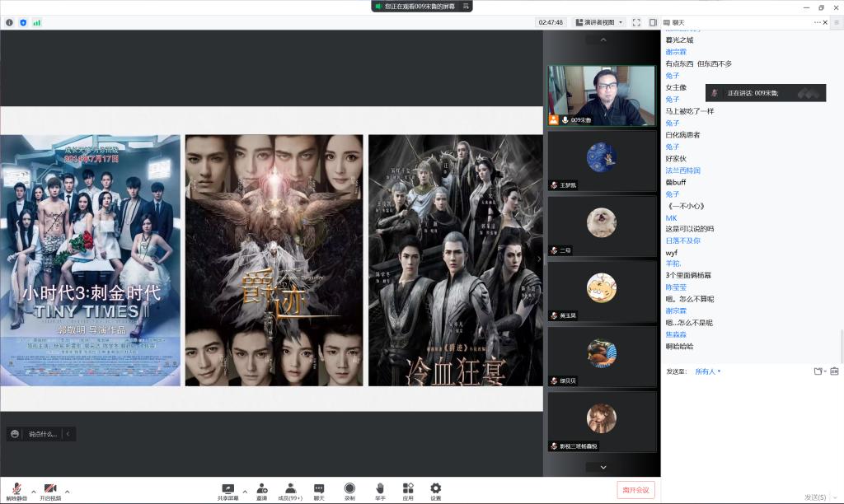Viewport: 844px width, 504px height.
Task: Check the network signal strength icon
Action: 37,22
